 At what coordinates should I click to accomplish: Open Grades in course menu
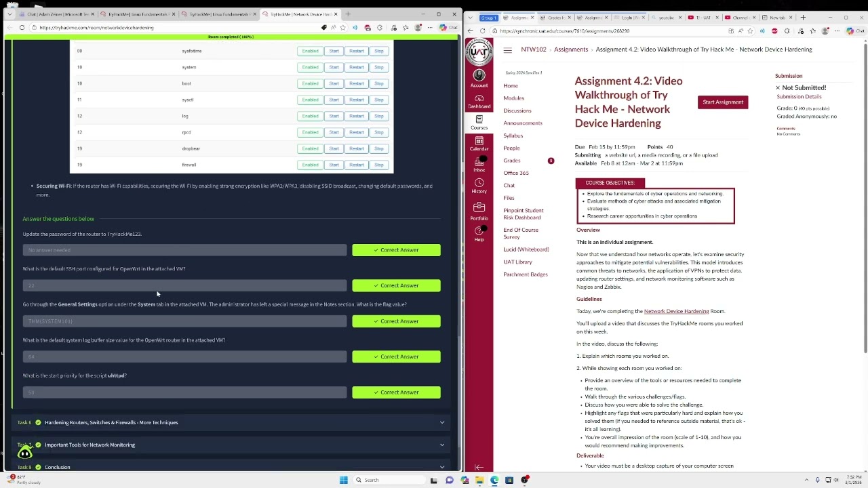click(511, 161)
